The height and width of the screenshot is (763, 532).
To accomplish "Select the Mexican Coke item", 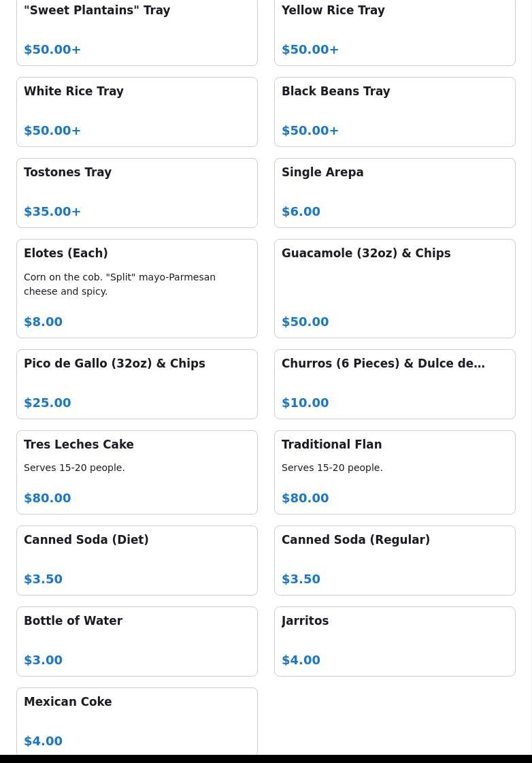I will coord(137,720).
